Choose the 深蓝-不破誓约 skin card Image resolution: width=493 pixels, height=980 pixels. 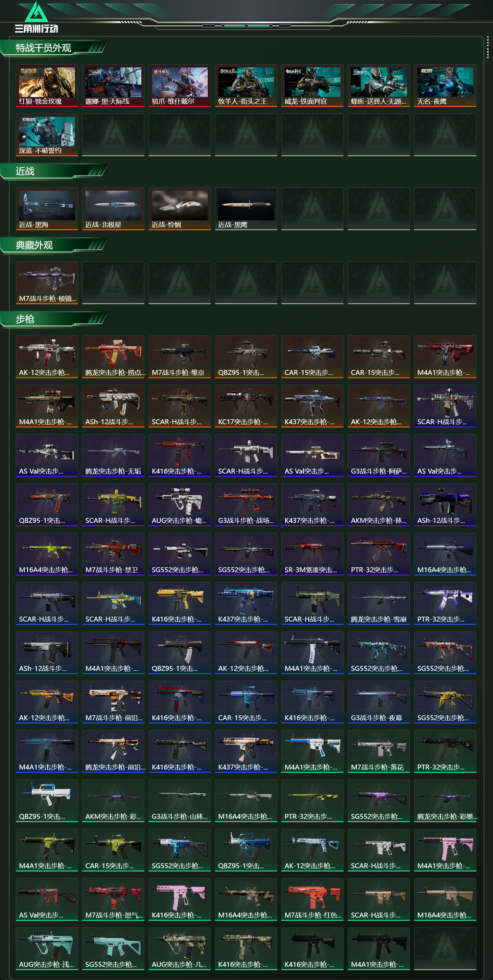(47, 135)
